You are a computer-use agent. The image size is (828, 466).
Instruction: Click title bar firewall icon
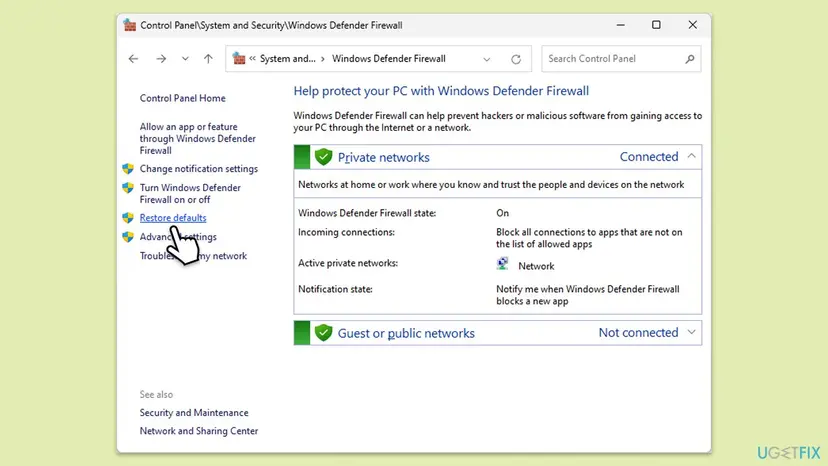click(129, 25)
